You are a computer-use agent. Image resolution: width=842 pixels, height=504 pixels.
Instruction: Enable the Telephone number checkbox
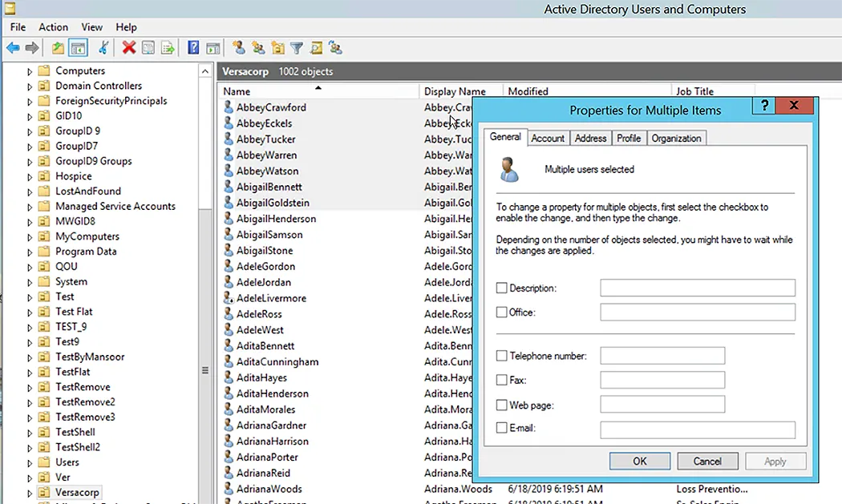501,355
